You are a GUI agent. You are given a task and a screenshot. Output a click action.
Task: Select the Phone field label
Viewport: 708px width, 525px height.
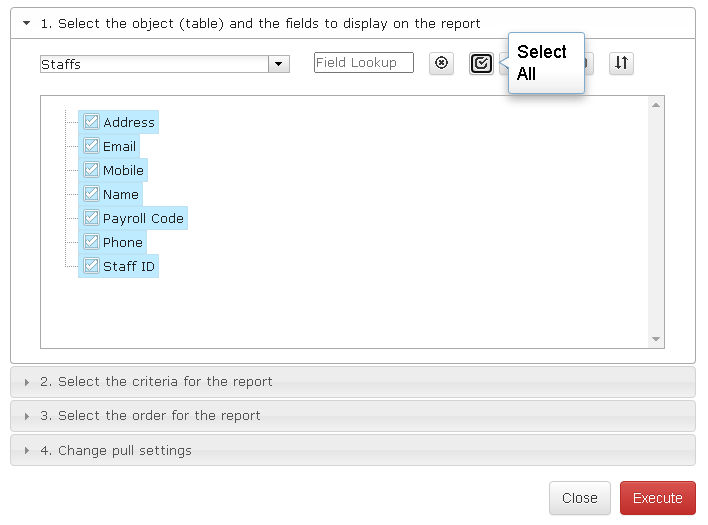pyautogui.click(x=123, y=242)
